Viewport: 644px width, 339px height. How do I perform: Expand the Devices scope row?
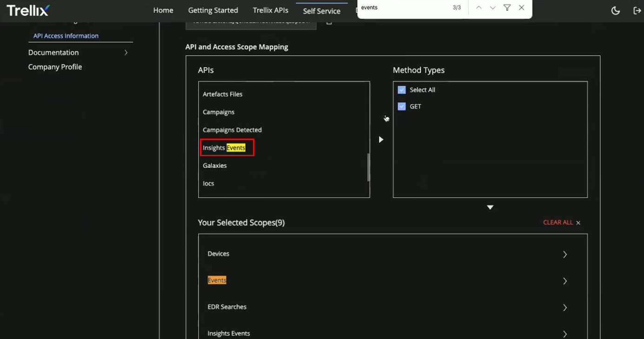click(x=565, y=254)
